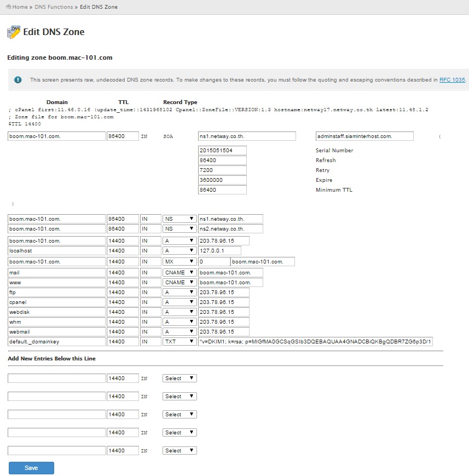Click the blue info alert icon
The image size is (469, 476).
click(18, 80)
